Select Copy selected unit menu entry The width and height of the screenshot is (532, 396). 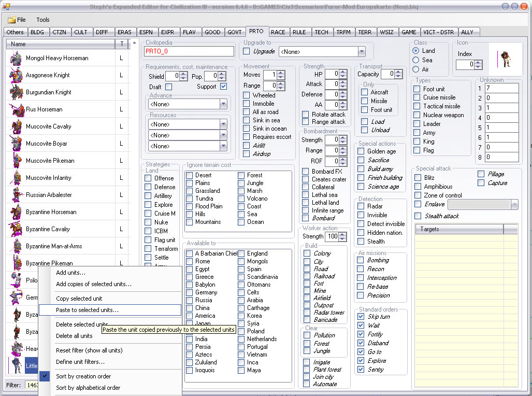point(110,299)
